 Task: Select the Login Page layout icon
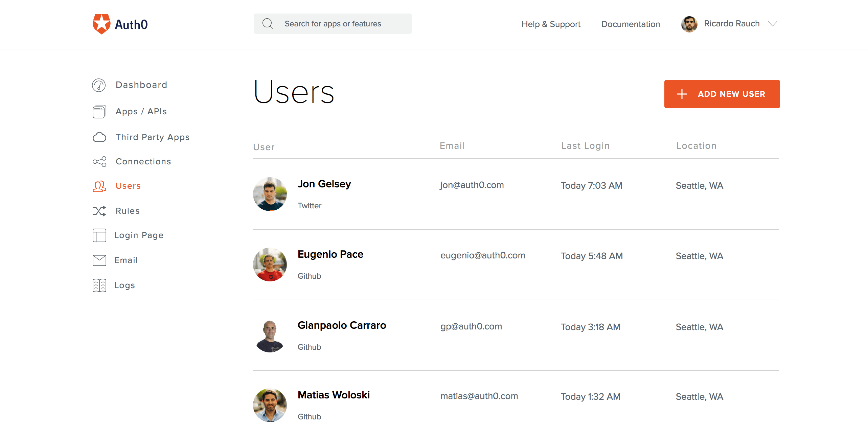[99, 235]
